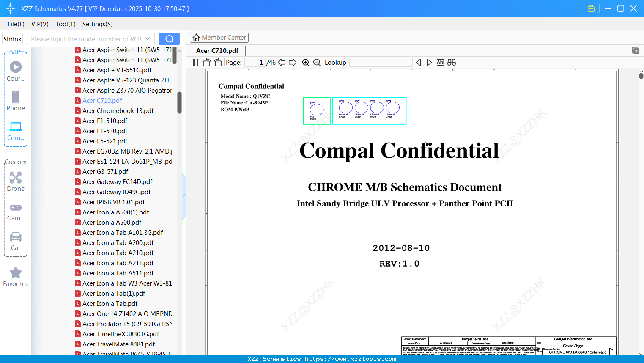
Task: Select Acer ES1-524 LA-D661P_MB file
Action: coord(127,162)
